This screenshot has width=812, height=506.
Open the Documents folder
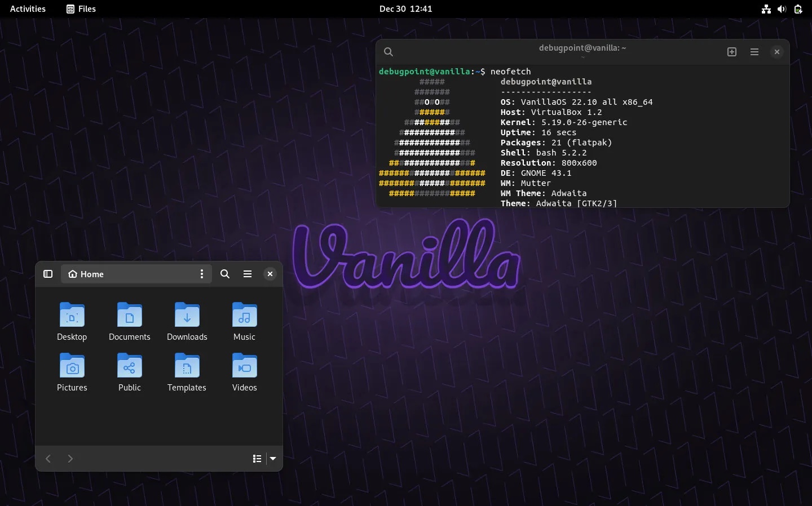(x=129, y=321)
